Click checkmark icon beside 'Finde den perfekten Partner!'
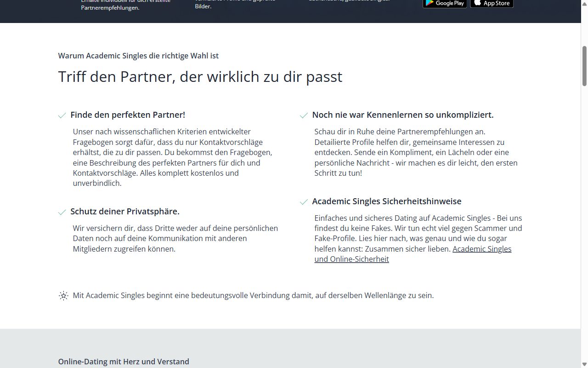 [x=62, y=115]
